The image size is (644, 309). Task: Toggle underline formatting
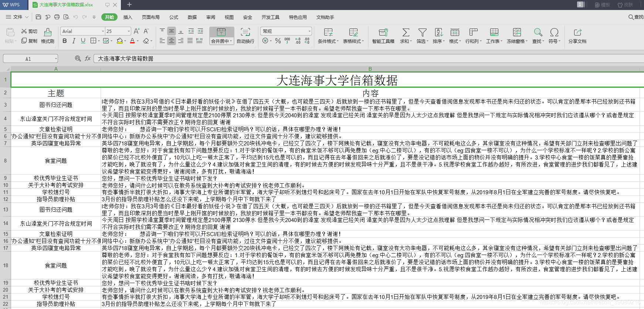(83, 41)
